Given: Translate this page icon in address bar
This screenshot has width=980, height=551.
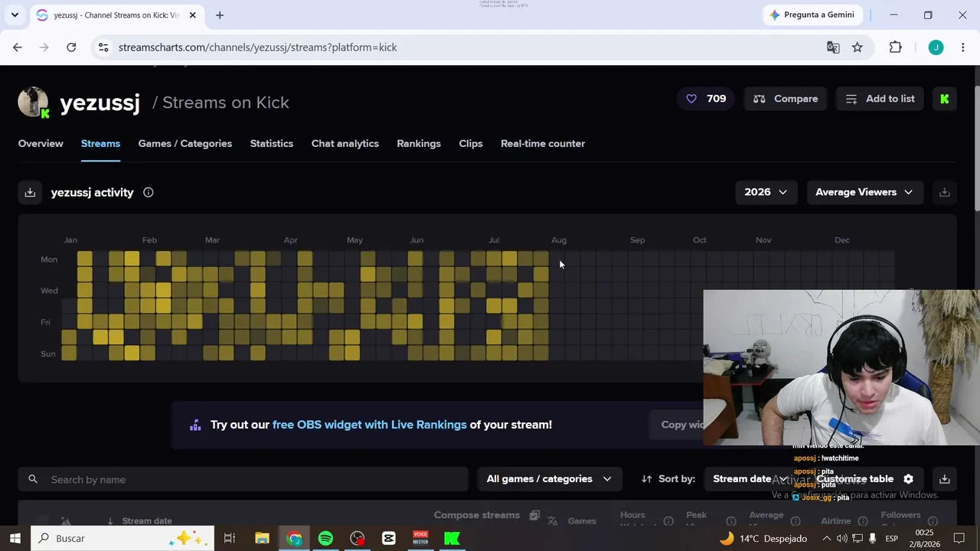Looking at the screenshot, I should click(833, 47).
